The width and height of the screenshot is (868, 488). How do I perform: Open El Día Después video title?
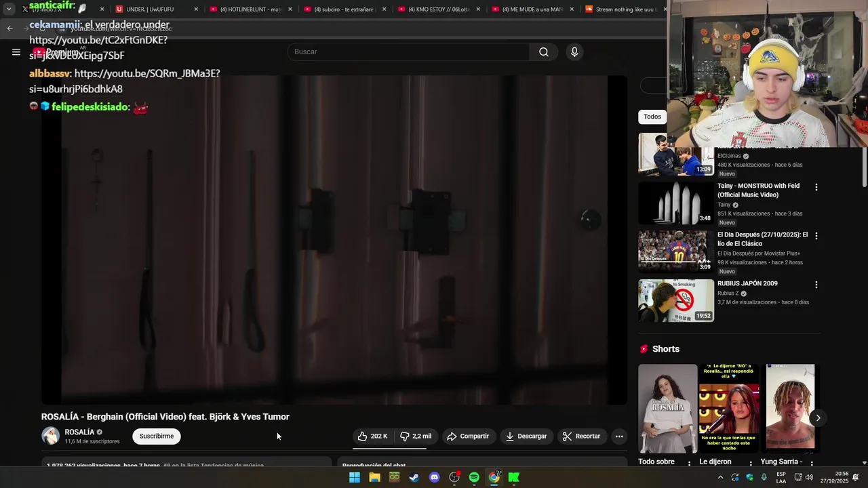[762, 239]
